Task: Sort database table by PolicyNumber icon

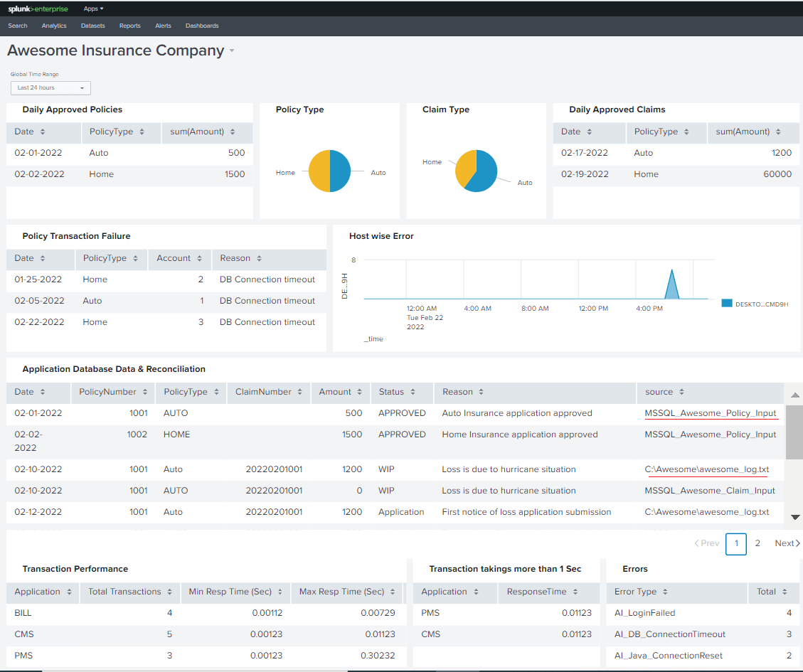Action: point(145,393)
